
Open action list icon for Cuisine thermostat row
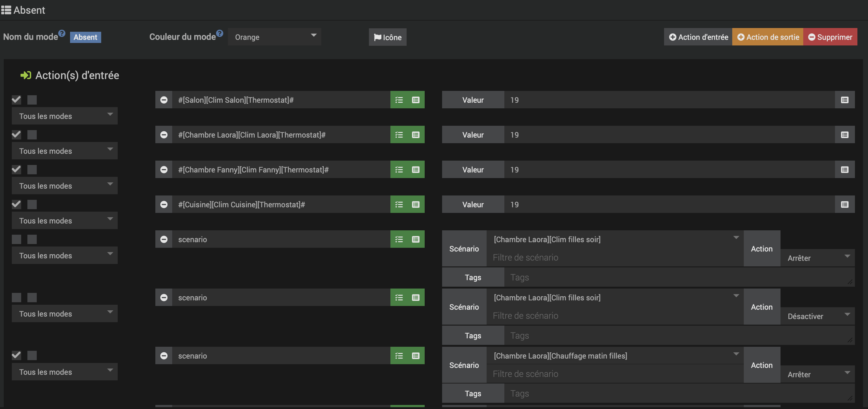click(x=399, y=204)
